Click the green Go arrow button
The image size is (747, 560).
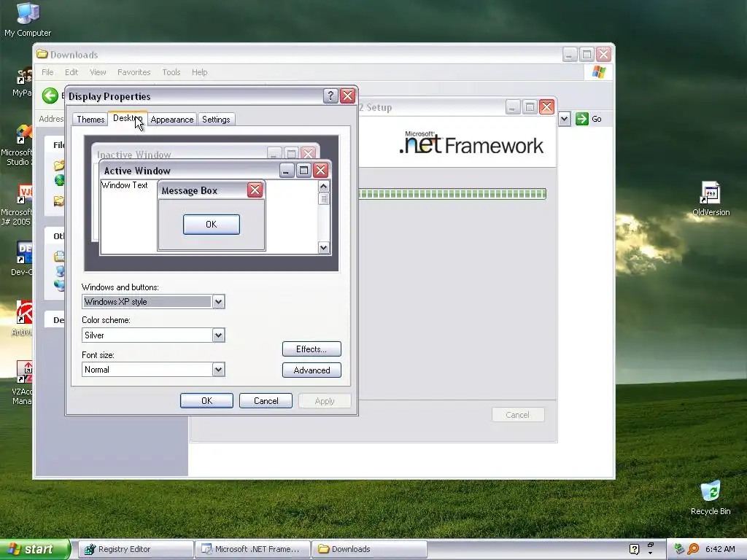coord(581,119)
